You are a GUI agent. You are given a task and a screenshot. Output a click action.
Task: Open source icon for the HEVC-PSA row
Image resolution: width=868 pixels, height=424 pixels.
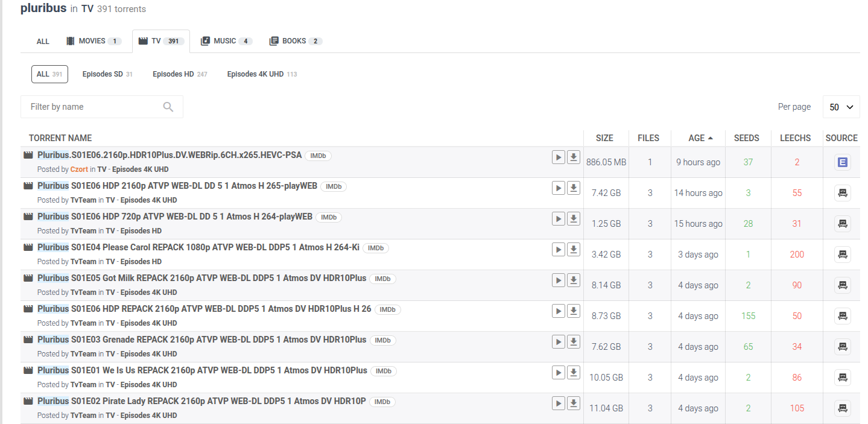click(x=842, y=162)
